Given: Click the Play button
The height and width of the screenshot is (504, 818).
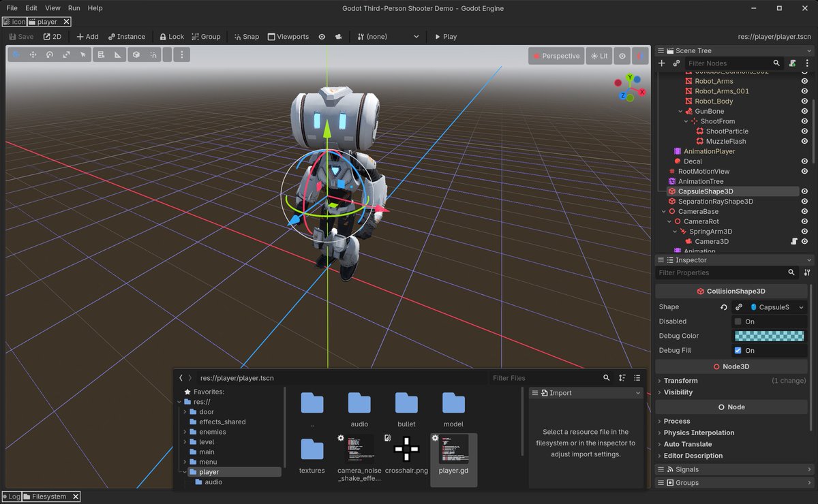Looking at the screenshot, I should [445, 37].
